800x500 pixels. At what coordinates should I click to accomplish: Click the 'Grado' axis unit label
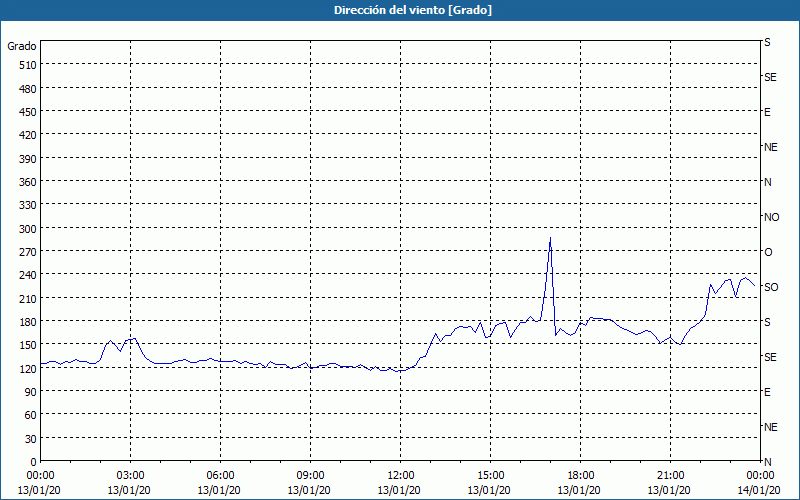coord(22,46)
